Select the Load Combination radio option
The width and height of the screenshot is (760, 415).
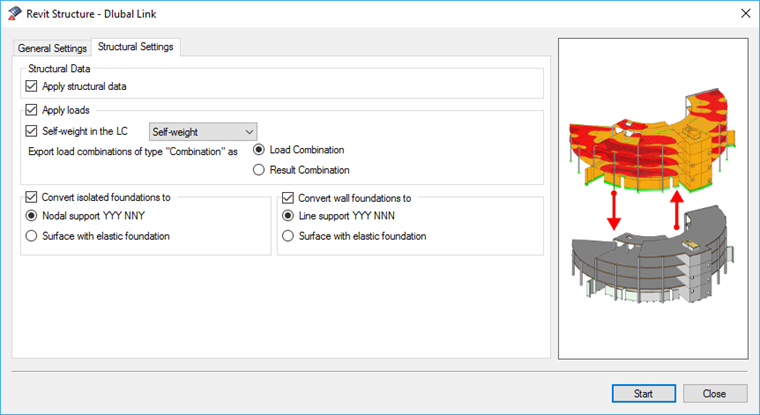259,150
